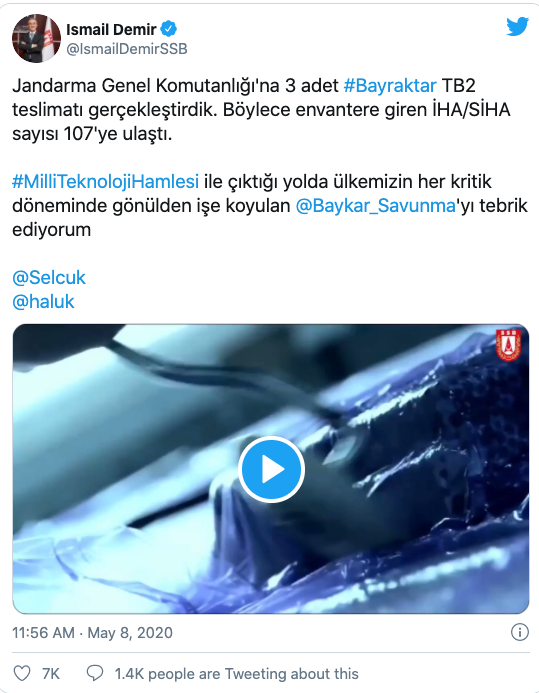Open the @IsmailDemirSSB handle

point(127,49)
